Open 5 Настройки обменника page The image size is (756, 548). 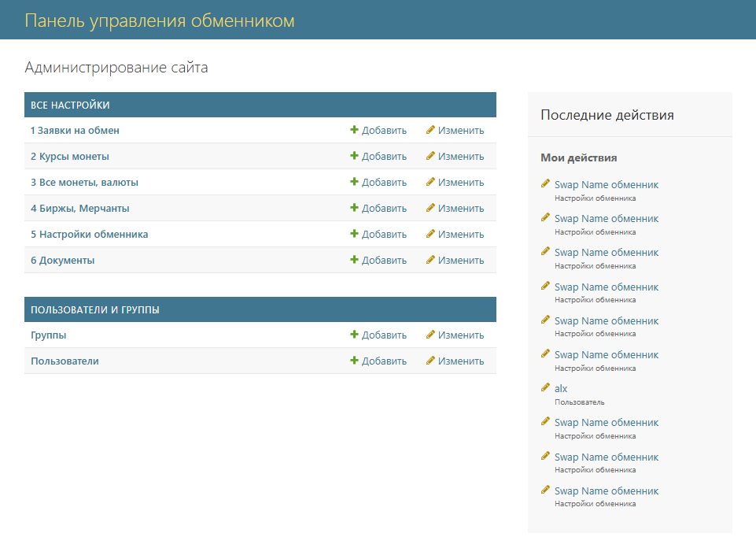(89, 235)
